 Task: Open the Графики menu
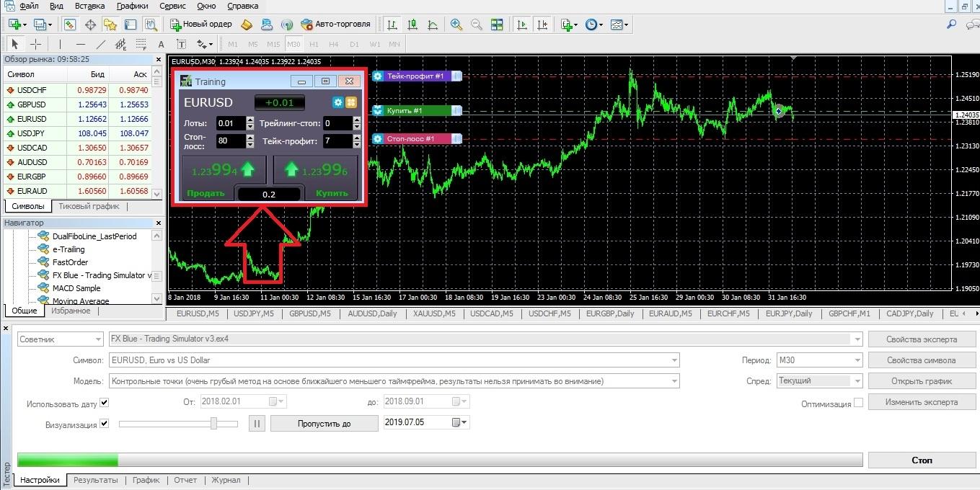point(132,6)
